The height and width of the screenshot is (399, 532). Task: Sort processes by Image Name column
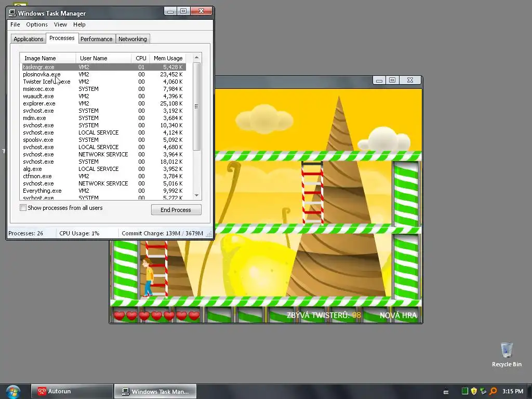point(48,58)
